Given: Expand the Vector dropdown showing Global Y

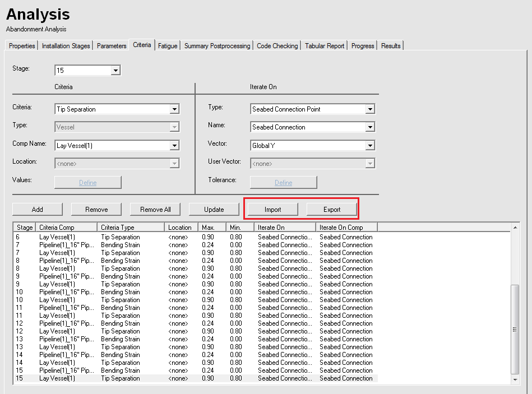Looking at the screenshot, I should (x=369, y=146).
